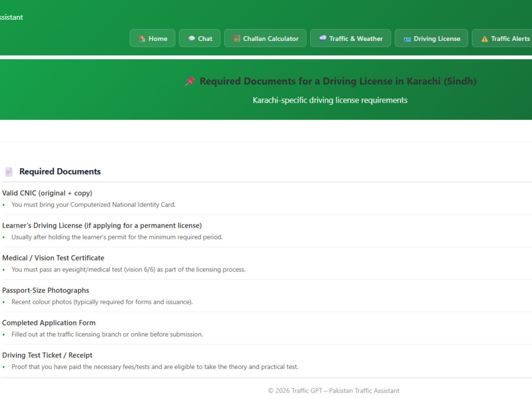Viewport: 532px width, 399px height.
Task: Click the Recent colour photos line
Action: click(102, 302)
